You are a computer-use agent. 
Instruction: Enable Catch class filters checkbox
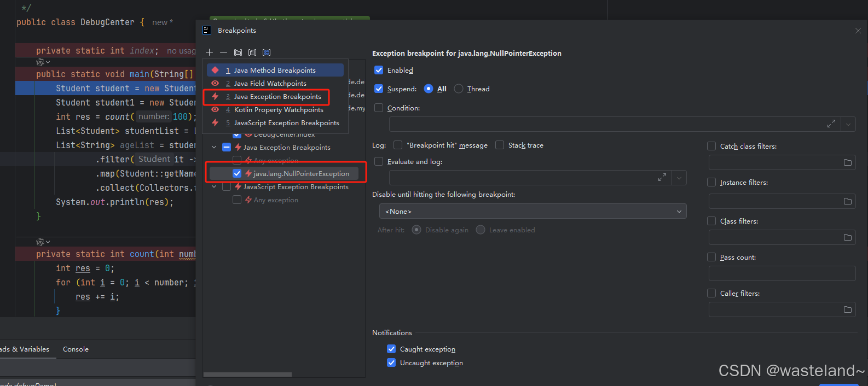(x=711, y=146)
